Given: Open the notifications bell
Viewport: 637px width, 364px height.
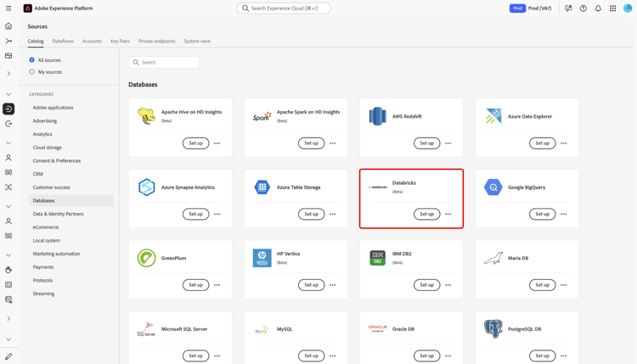Looking at the screenshot, I should 598,8.
